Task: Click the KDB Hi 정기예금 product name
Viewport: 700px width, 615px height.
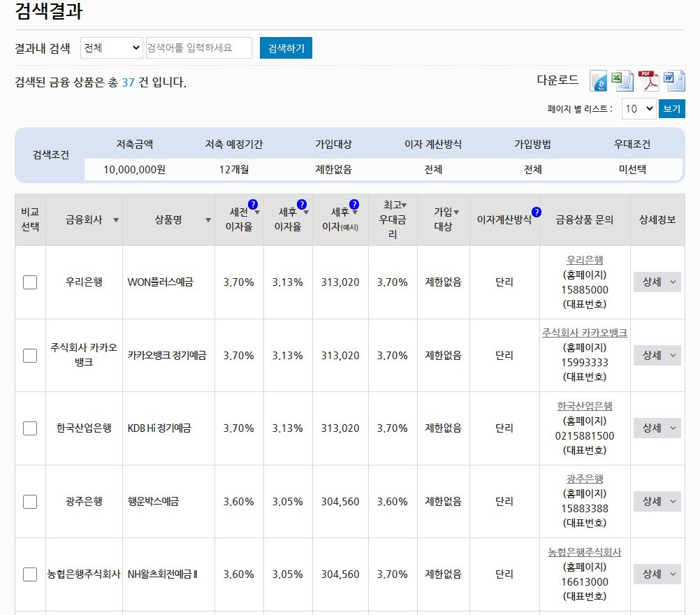Action: [159, 428]
